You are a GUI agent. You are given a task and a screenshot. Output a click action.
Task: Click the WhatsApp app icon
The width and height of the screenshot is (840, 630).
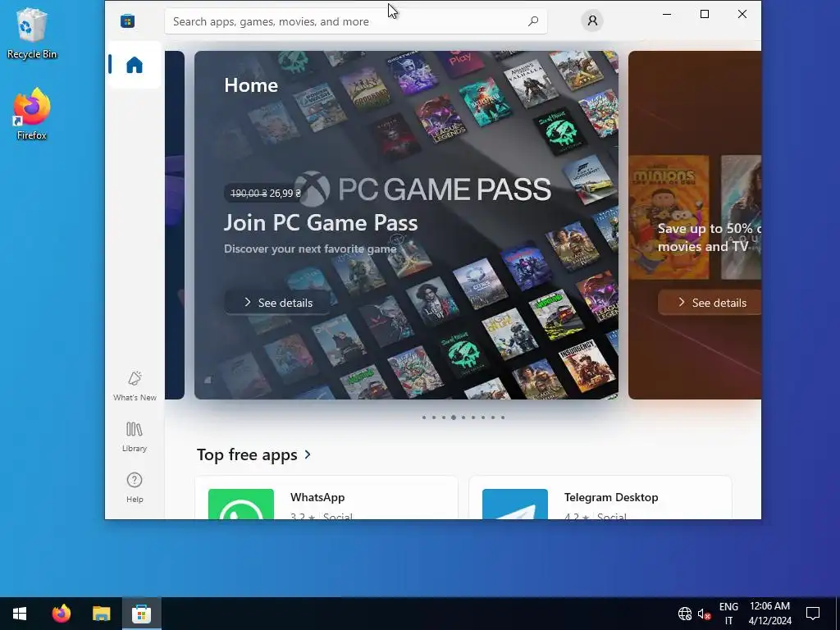coord(241,504)
